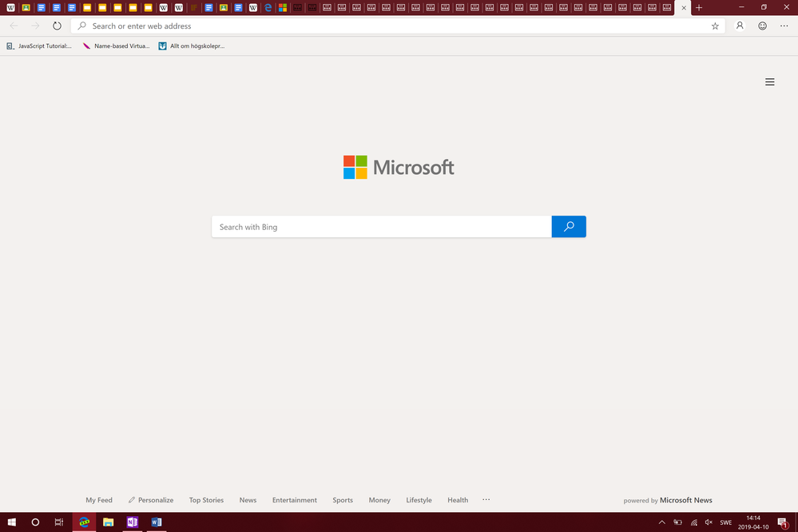This screenshot has width=798, height=532.
Task: Open Wi-Fi network tray icon
Action: tap(693, 522)
